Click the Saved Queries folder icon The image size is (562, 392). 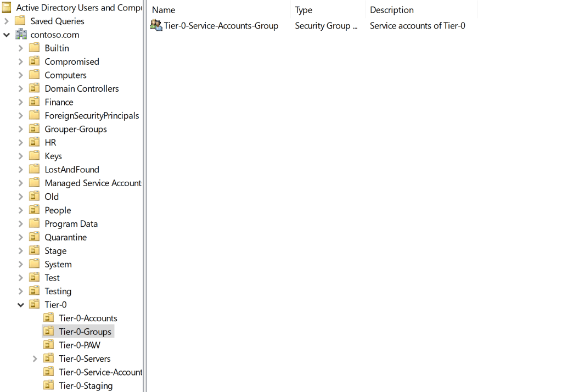(x=20, y=21)
